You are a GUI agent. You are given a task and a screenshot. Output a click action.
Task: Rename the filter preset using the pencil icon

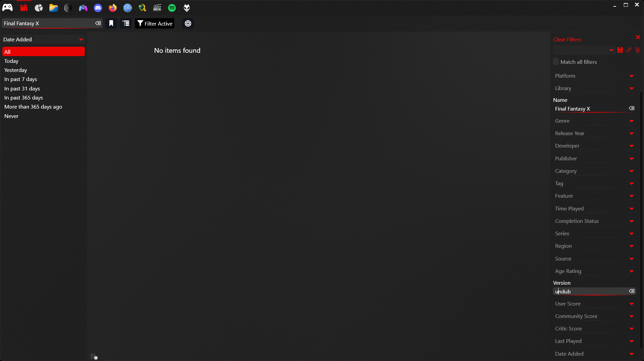[629, 50]
